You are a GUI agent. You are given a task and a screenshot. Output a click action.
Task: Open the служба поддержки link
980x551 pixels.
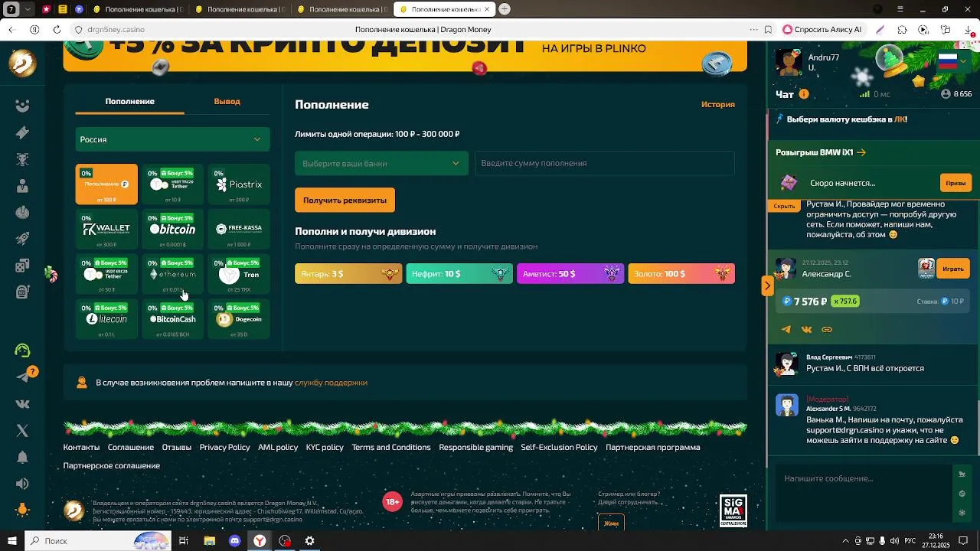pos(331,383)
